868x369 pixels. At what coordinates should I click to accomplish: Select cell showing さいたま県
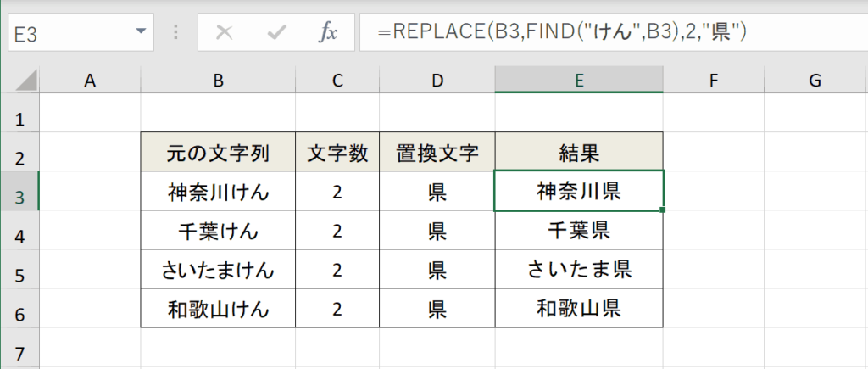(x=579, y=269)
